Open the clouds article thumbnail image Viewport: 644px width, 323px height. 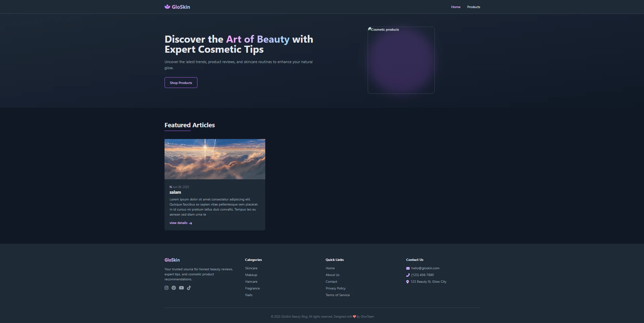[215, 159]
